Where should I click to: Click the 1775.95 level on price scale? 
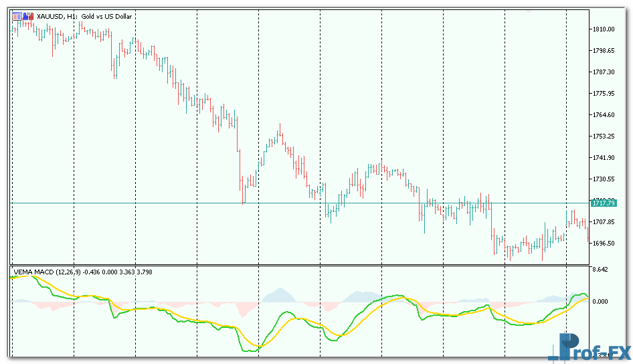603,94
